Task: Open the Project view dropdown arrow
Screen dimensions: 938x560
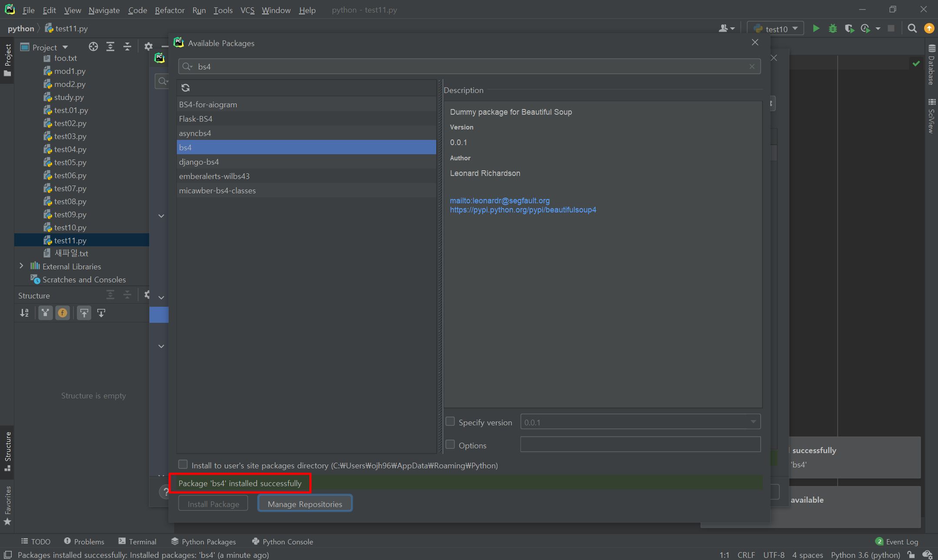Action: [65, 47]
